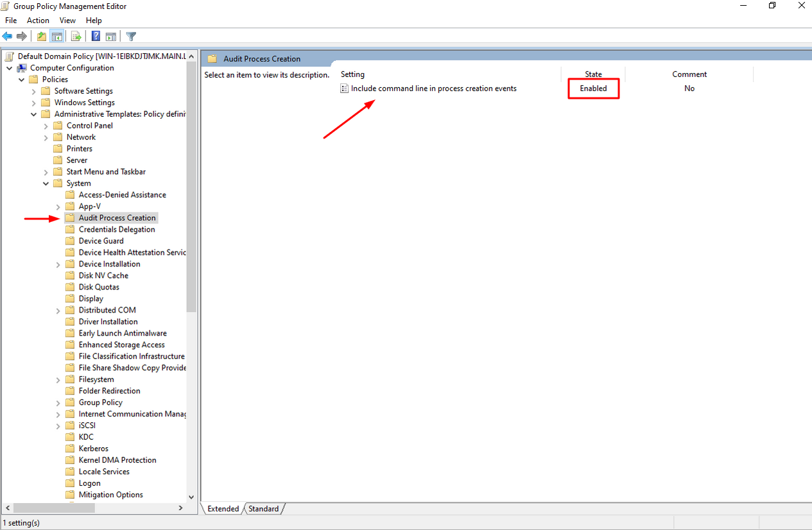Click the Up One Level folder icon
The width and height of the screenshot is (812, 530).
(42, 37)
